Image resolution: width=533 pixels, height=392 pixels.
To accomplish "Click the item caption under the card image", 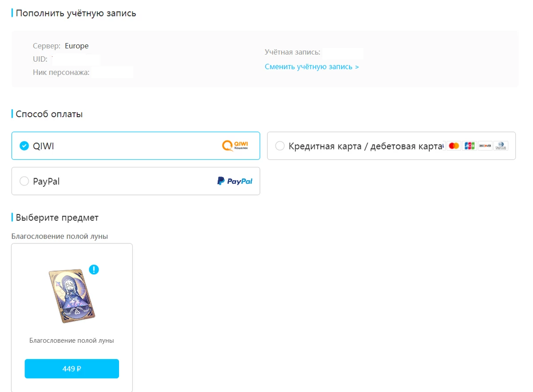I will 72,341.
